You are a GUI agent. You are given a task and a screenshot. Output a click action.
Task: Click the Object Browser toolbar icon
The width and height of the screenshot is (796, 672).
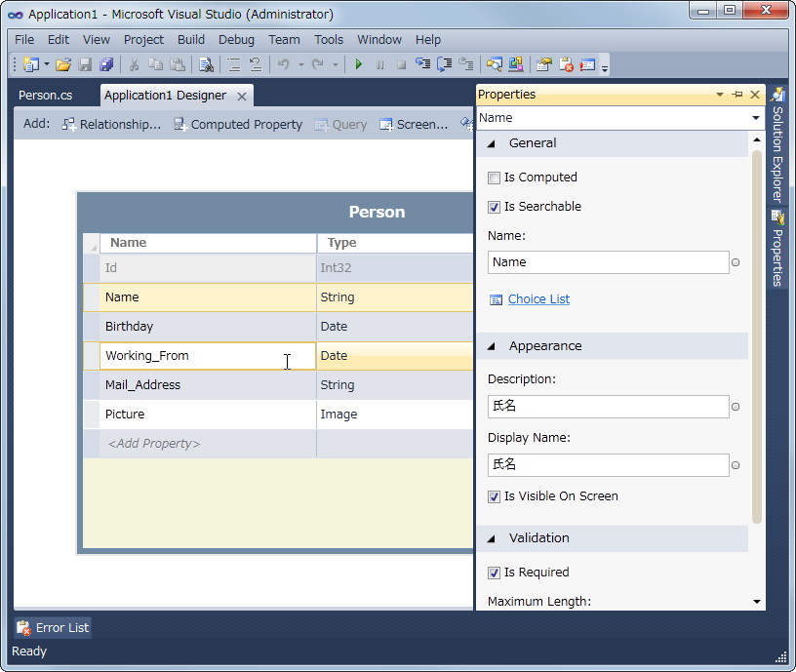click(x=516, y=64)
